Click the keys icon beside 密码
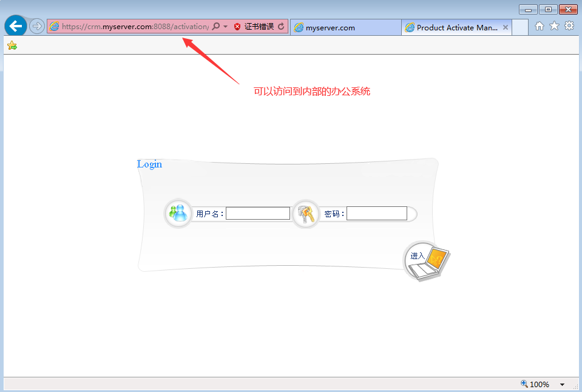 pyautogui.click(x=305, y=214)
